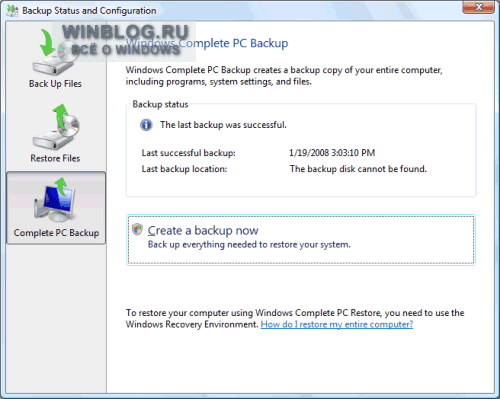Click the 'Last backup location:' label

pos(184,169)
